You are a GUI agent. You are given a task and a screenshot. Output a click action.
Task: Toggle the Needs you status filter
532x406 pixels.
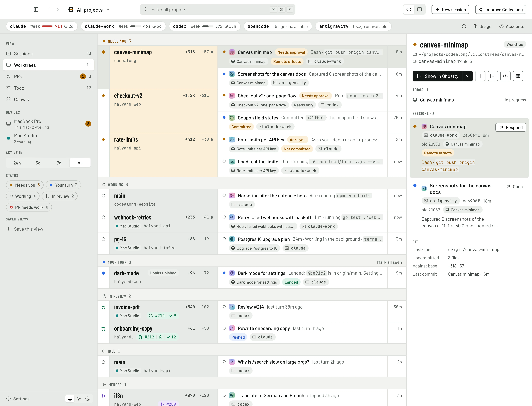pos(25,185)
